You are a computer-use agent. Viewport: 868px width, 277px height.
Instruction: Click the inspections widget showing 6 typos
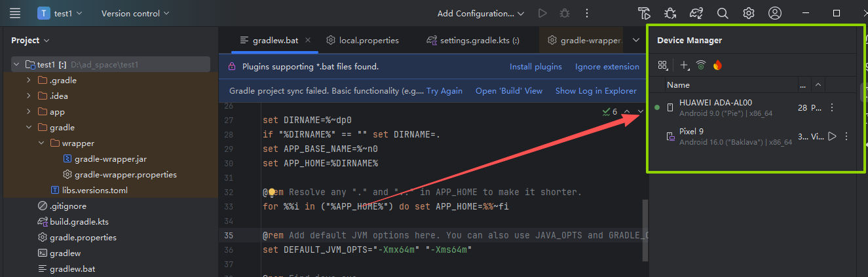tap(610, 112)
